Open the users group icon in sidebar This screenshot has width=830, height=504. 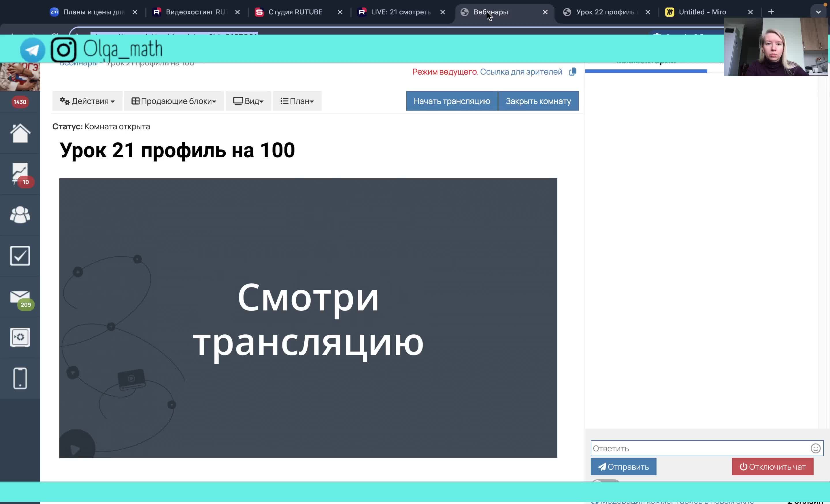click(20, 215)
